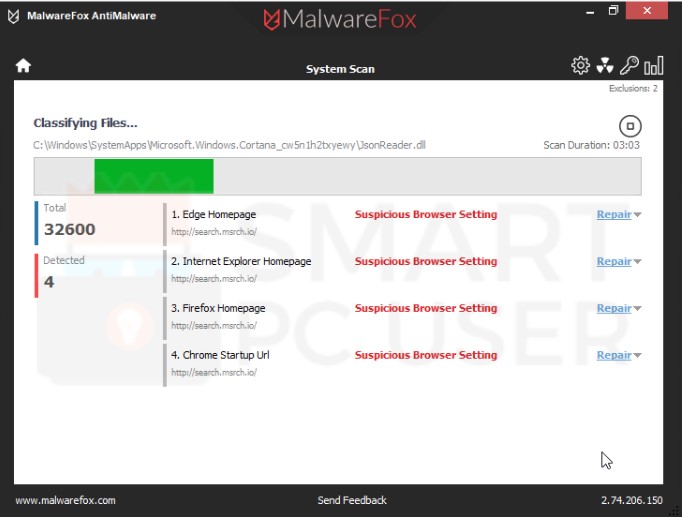682x517 pixels.
Task: Minimize the MalwareFox window
Action: click(590, 11)
